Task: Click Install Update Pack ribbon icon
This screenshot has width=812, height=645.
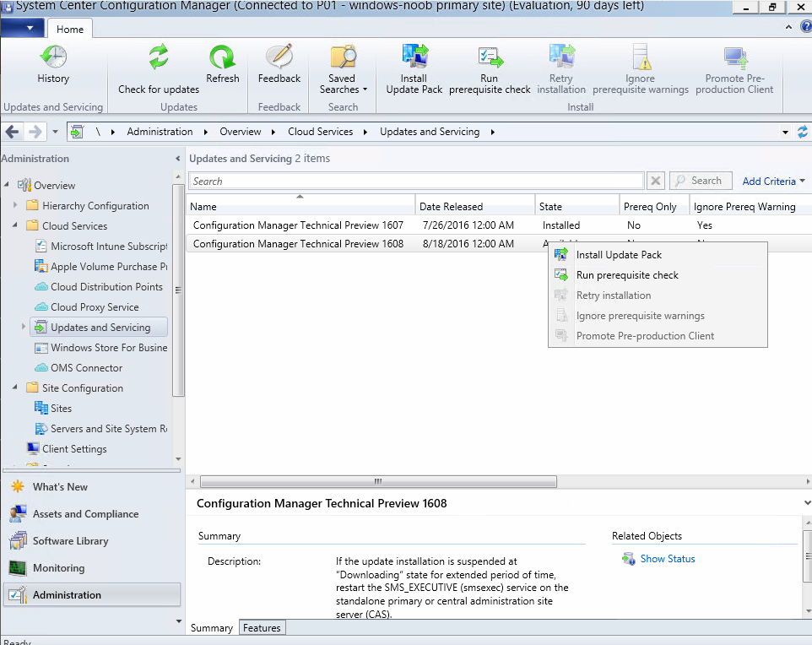Action: (x=414, y=57)
